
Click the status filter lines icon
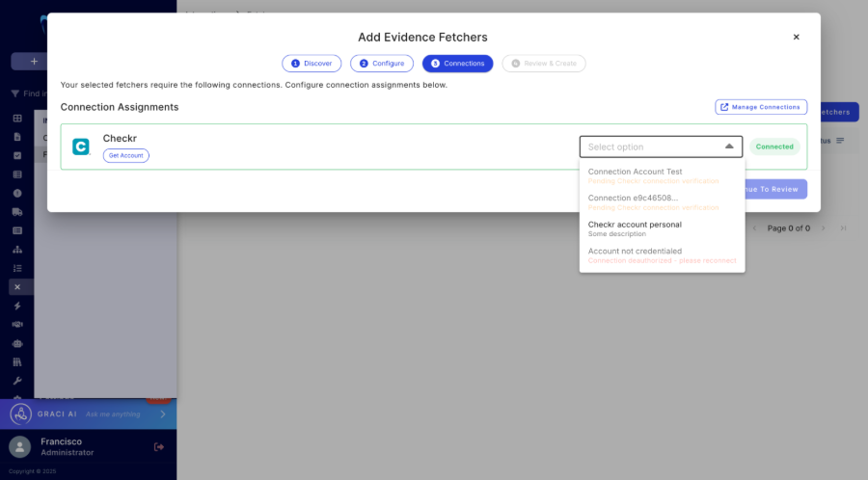[840, 141]
